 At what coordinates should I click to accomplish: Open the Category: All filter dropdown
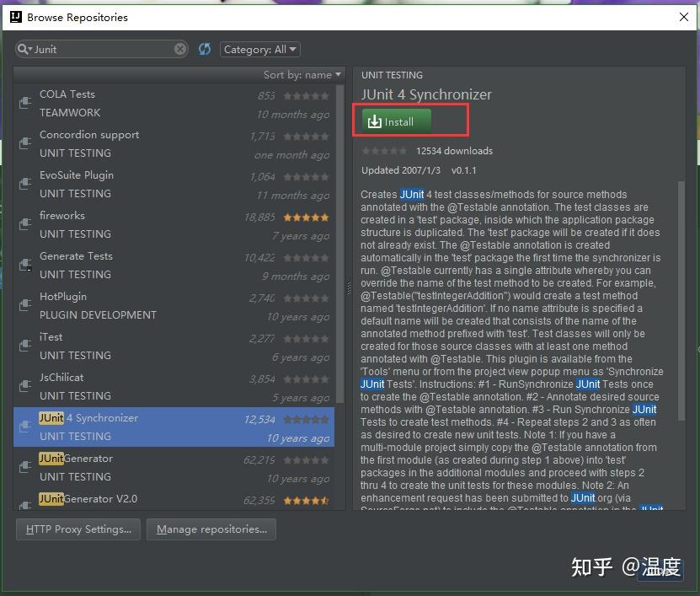259,48
